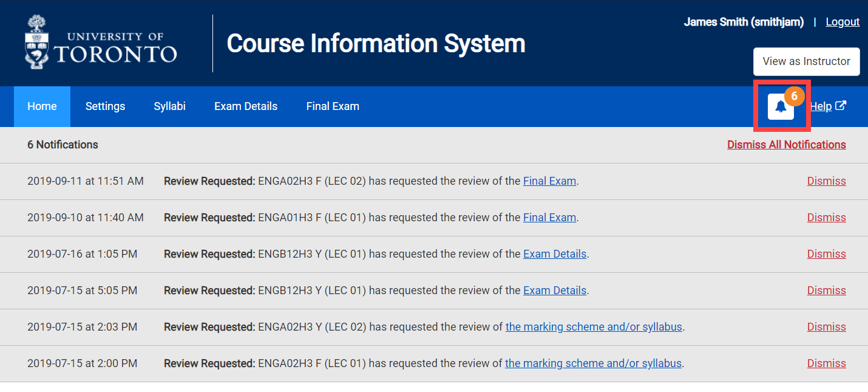Go to the Settings tab
The height and width of the screenshot is (392, 868).
[105, 106]
